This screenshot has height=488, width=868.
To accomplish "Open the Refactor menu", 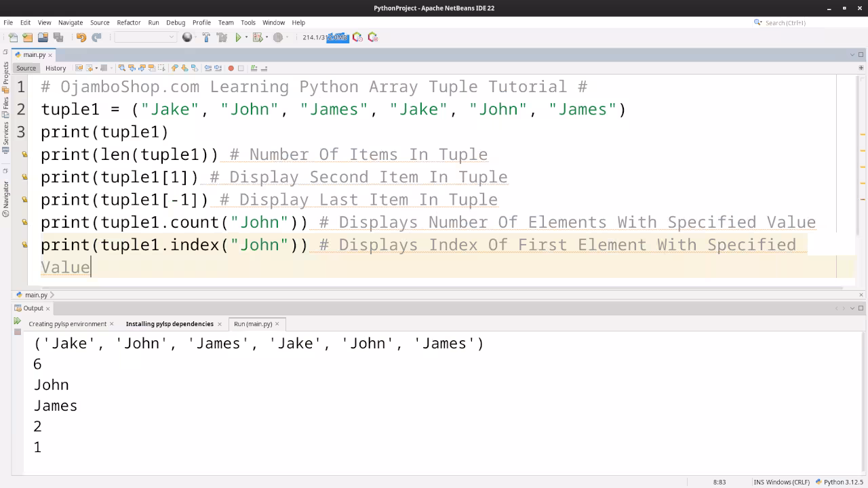I will [128, 22].
